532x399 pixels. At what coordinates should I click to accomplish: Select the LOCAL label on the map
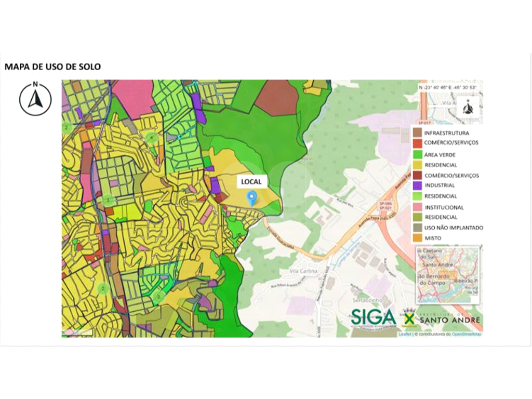point(251,182)
